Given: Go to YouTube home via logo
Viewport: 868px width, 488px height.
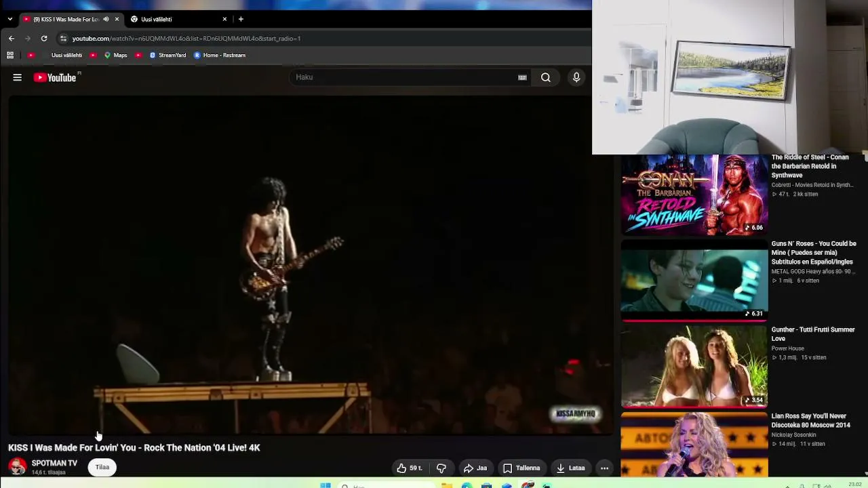Looking at the screenshot, I should pyautogui.click(x=55, y=77).
